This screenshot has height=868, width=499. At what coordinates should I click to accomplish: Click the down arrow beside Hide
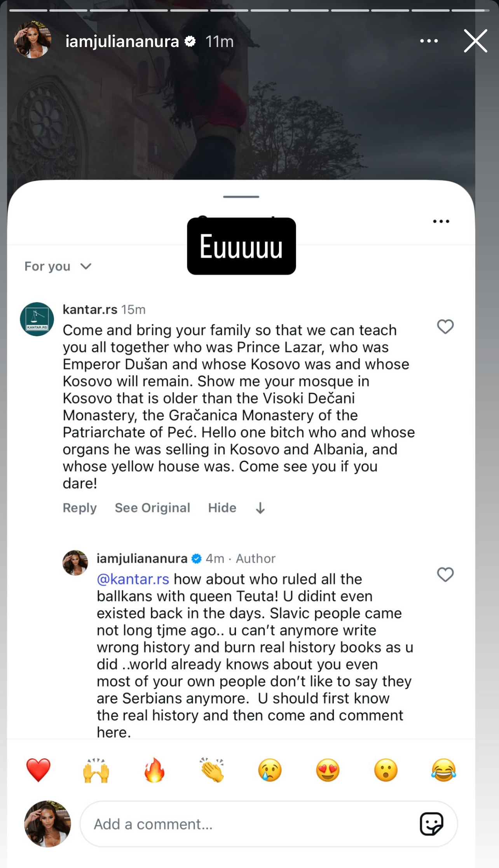[x=260, y=508]
